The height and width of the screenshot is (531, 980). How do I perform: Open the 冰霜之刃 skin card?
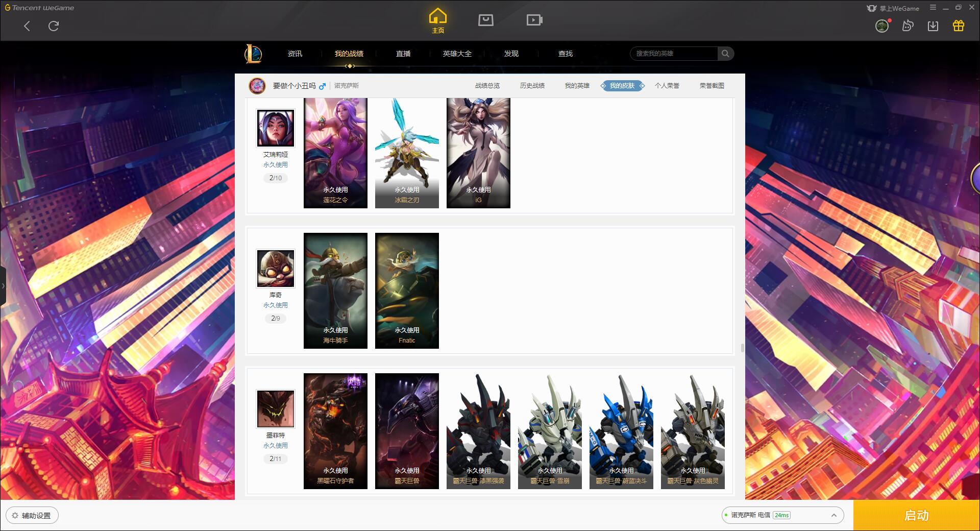click(x=407, y=153)
